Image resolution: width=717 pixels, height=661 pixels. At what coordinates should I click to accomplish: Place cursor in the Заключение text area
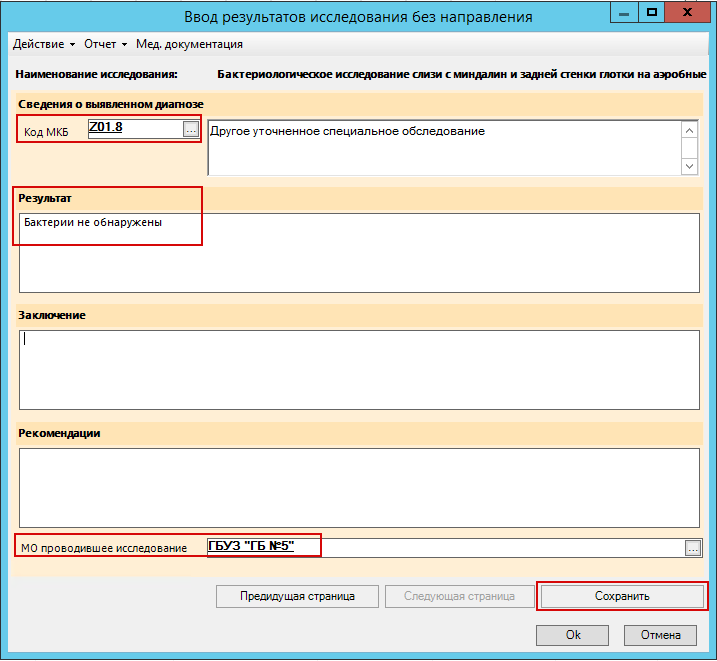pyautogui.click(x=358, y=368)
